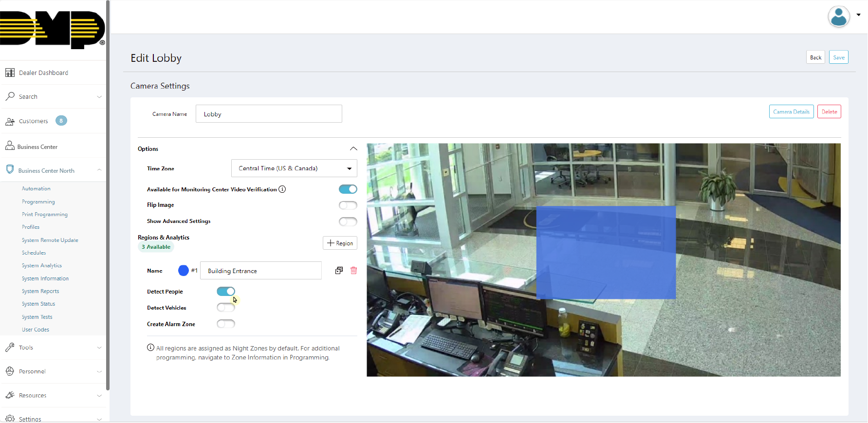Click the Search magnifier icon in sidebar

[x=10, y=96]
